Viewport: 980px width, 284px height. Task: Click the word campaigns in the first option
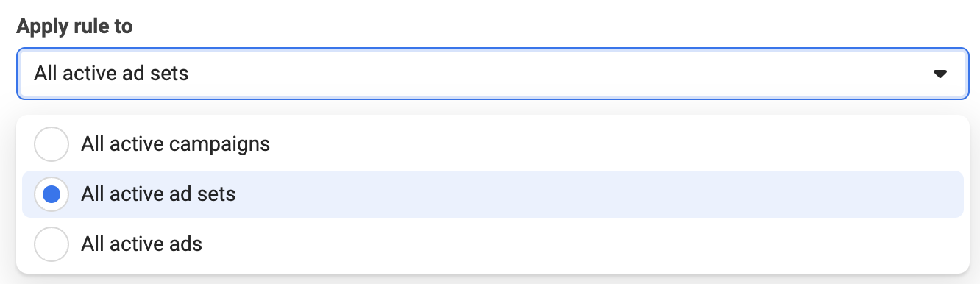(220, 146)
